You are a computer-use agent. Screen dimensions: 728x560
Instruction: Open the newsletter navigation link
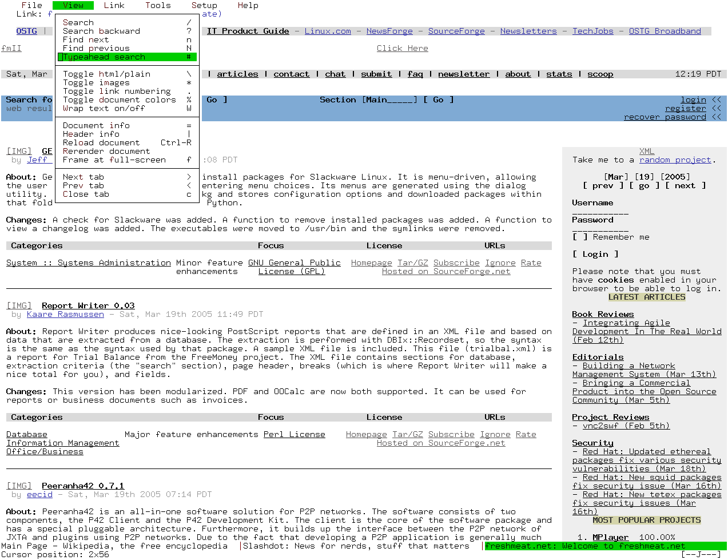click(464, 74)
